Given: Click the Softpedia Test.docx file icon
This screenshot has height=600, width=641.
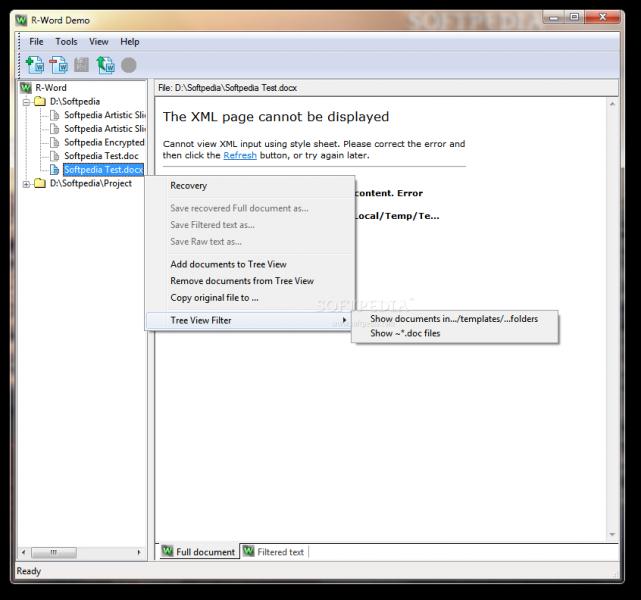Looking at the screenshot, I should [54, 169].
